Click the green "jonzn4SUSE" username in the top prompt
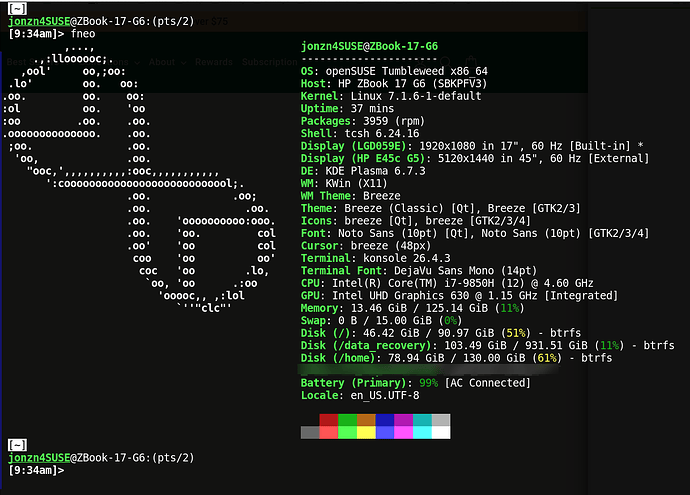Viewport: 690px width, 495px height. point(39,21)
